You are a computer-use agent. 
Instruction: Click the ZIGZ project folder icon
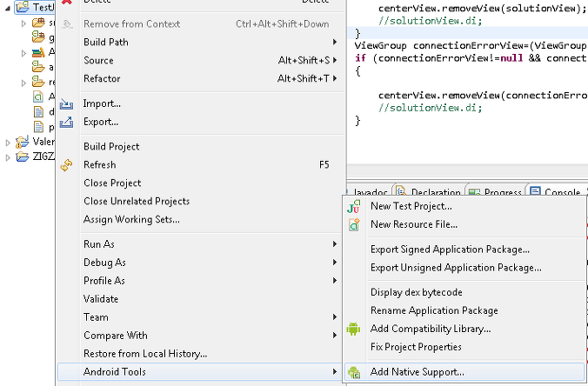click(23, 156)
